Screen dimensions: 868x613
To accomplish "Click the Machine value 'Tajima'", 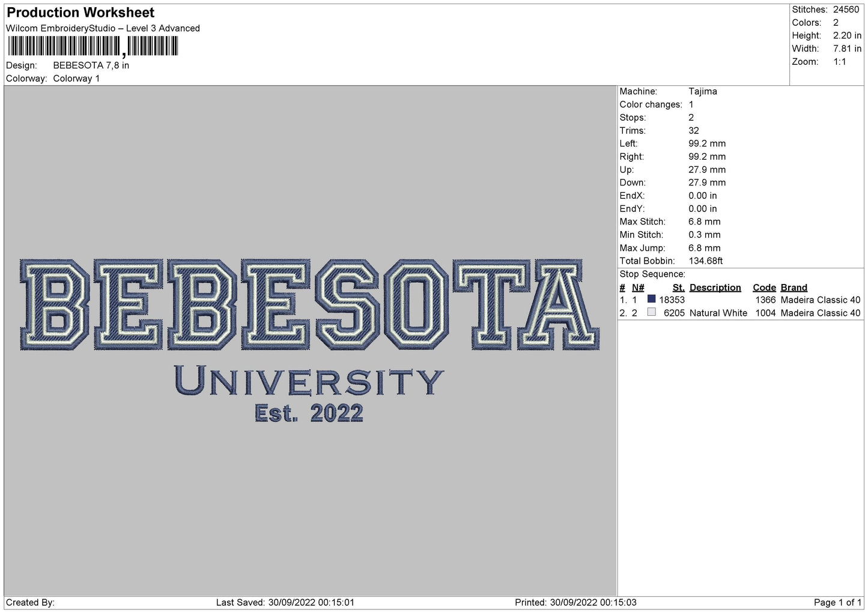I will tap(702, 91).
